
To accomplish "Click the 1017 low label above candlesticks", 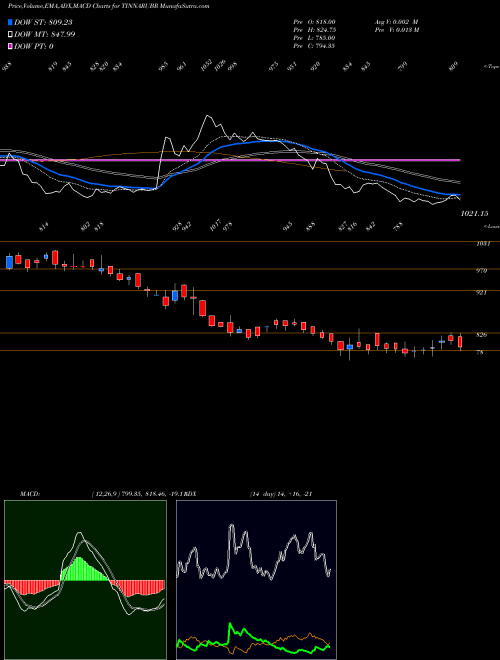I will tap(215, 225).
